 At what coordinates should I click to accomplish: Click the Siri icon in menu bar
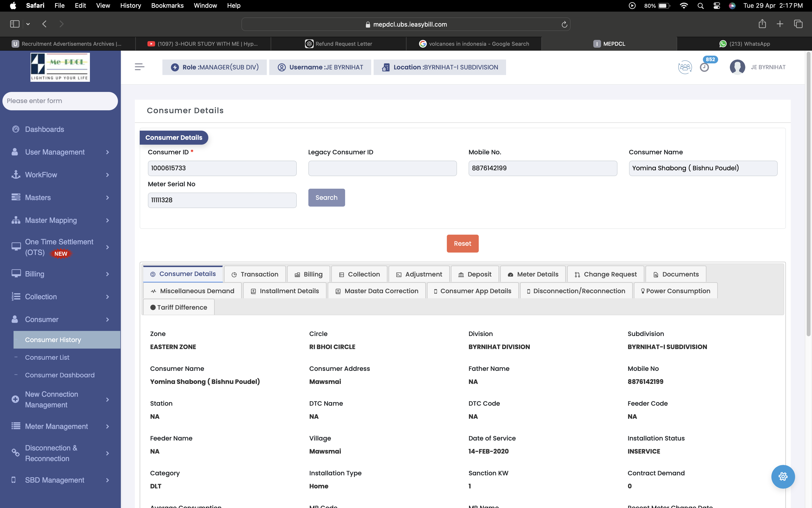pos(732,6)
